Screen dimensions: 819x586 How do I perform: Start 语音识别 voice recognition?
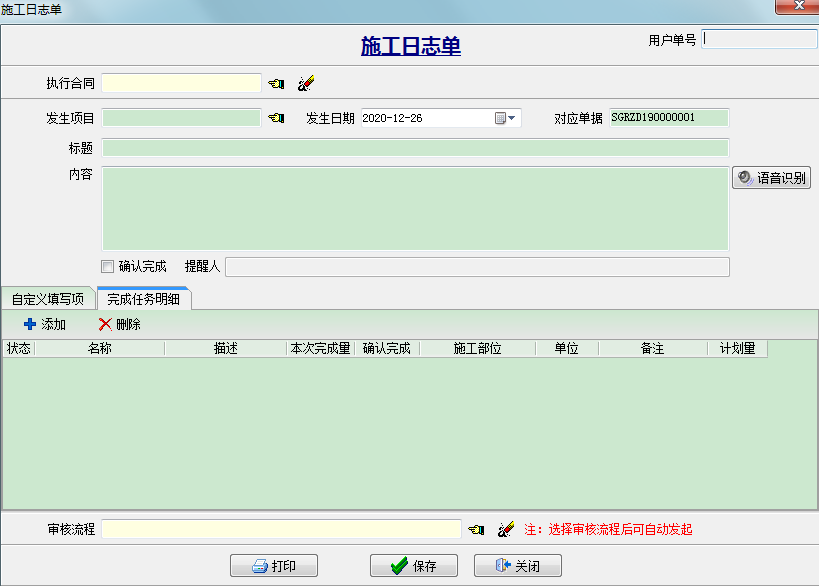pyautogui.click(x=771, y=178)
